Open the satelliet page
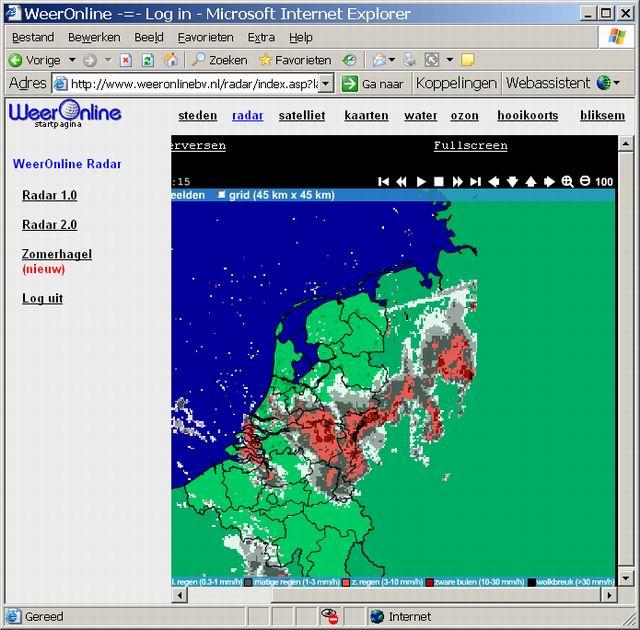 [x=302, y=115]
